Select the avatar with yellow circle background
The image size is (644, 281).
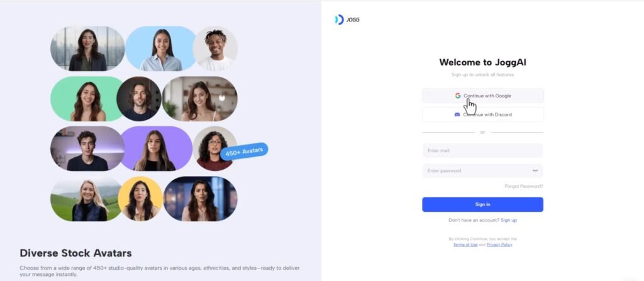tap(140, 199)
